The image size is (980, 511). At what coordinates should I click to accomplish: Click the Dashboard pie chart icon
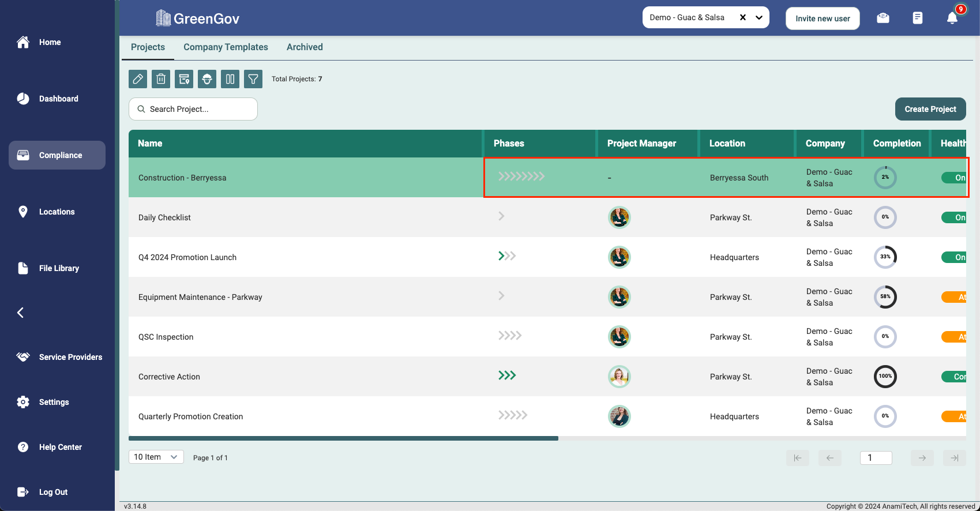(23, 99)
